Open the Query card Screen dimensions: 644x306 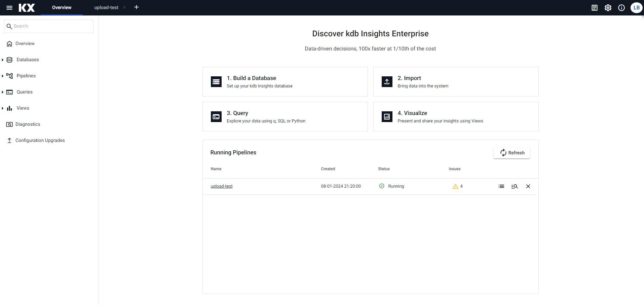285,117
